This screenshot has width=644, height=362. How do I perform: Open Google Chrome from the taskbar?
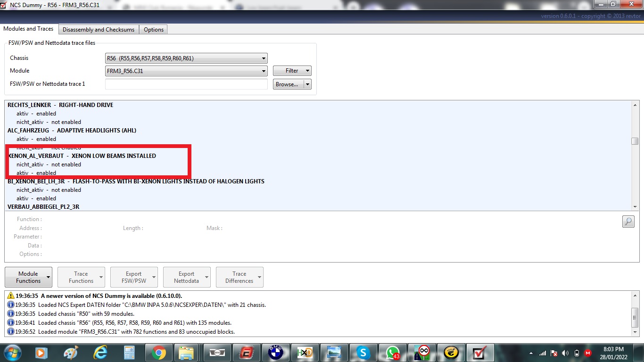[158, 353]
